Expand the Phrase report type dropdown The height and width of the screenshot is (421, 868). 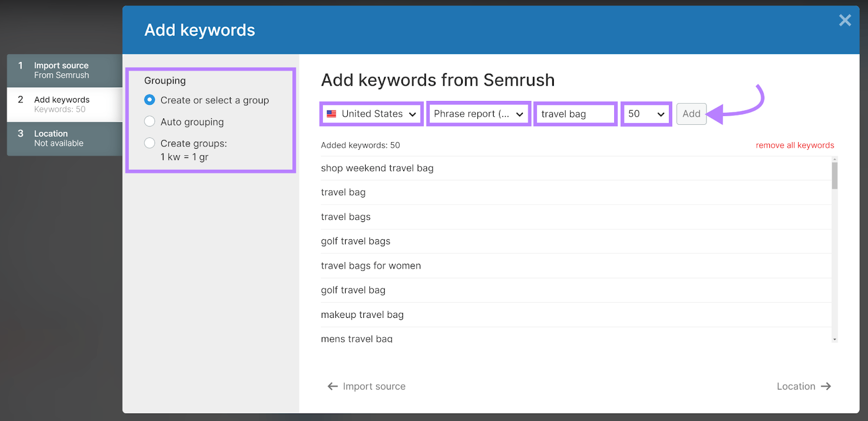pos(478,114)
